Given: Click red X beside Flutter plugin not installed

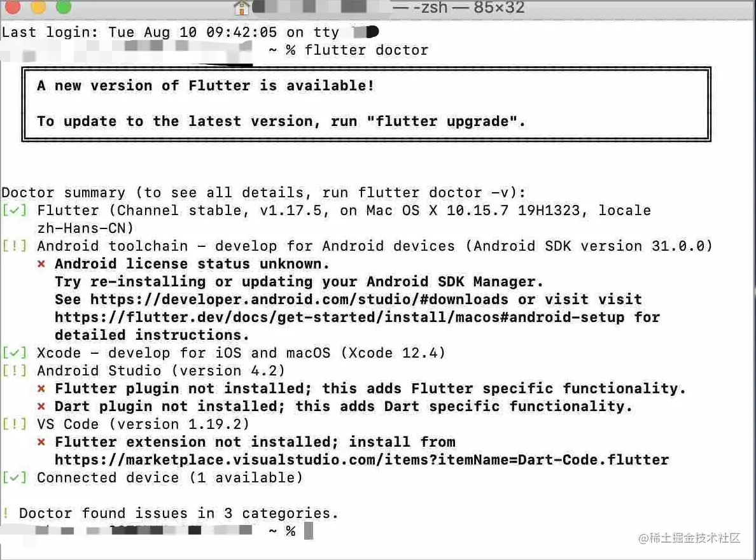Looking at the screenshot, I should click(x=41, y=389).
